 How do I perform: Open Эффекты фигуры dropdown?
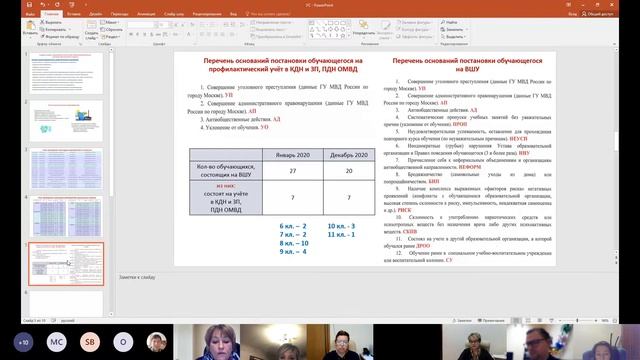point(414,36)
